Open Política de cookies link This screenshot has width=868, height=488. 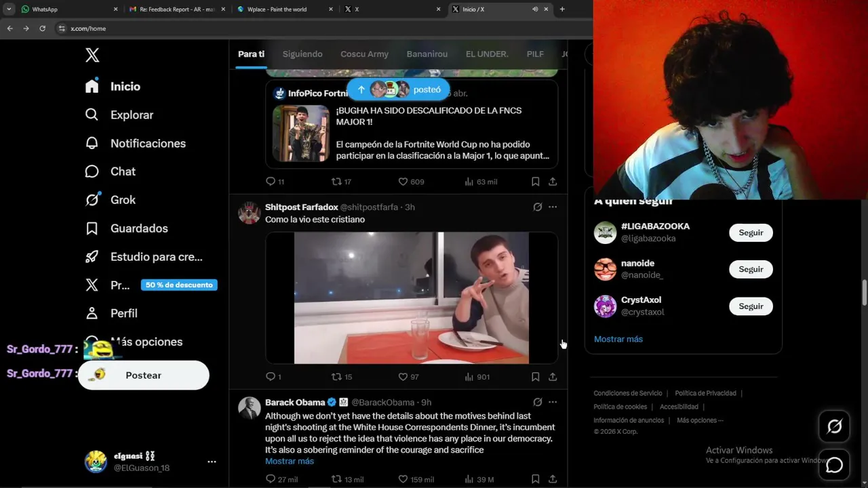[x=620, y=407]
